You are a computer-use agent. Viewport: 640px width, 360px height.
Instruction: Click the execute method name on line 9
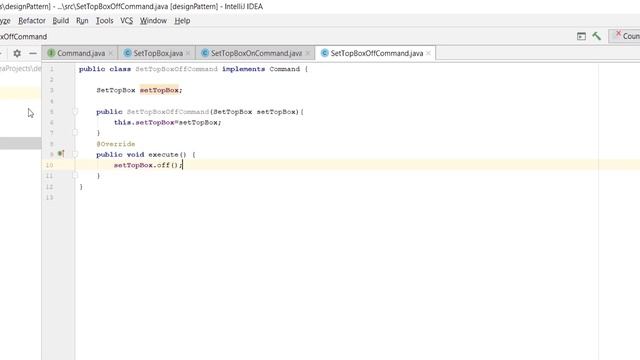pos(163,154)
